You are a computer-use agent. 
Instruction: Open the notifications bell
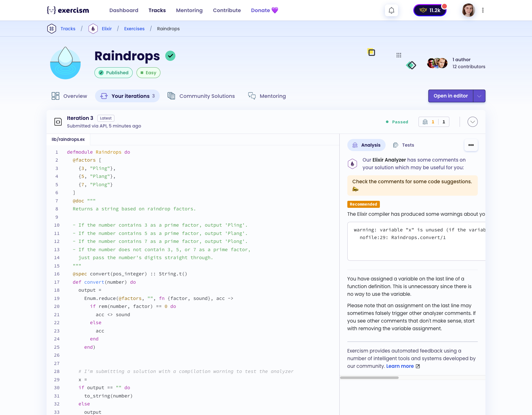tap(391, 11)
